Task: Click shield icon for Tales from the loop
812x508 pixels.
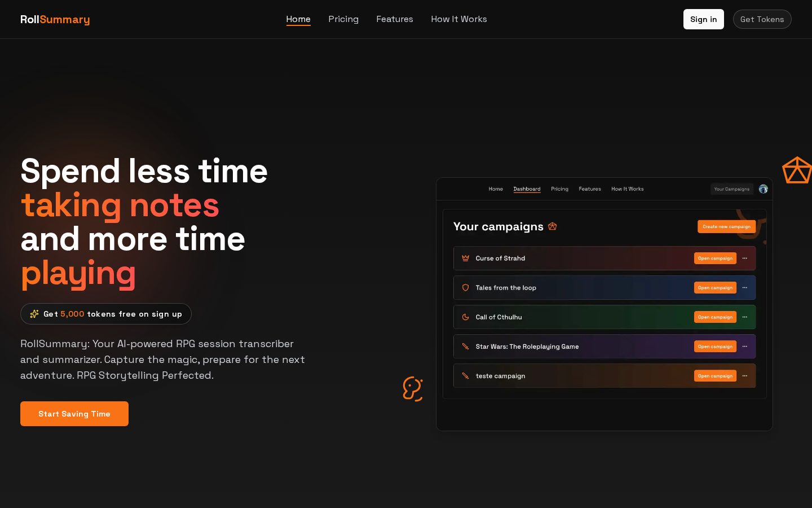Action: [465, 288]
